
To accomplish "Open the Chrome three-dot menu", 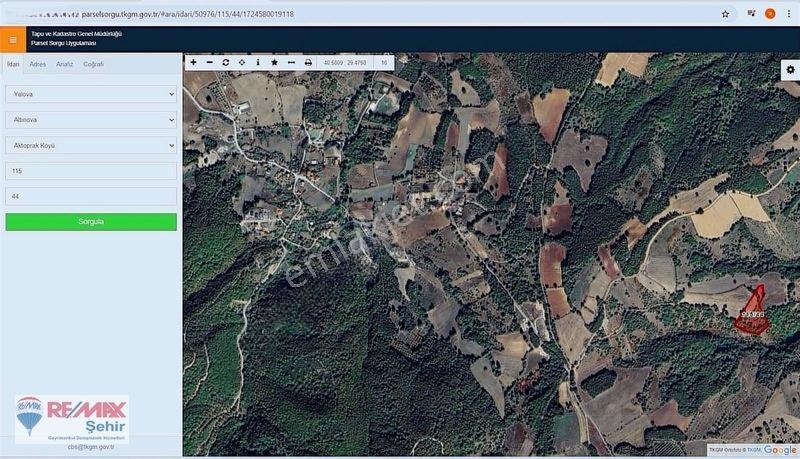I will 789,14.
